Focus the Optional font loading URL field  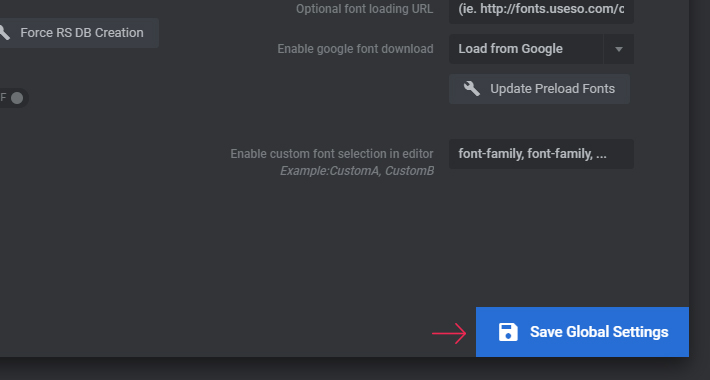541,10
